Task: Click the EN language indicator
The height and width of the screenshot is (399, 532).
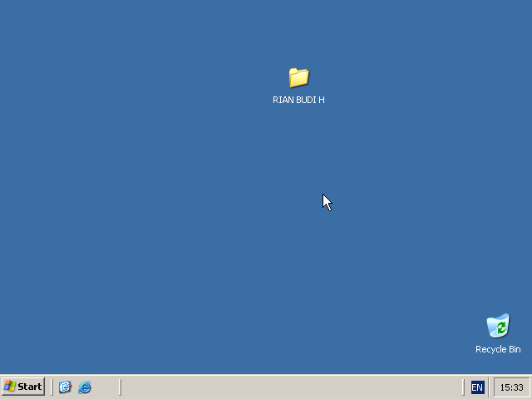Action: [477, 387]
